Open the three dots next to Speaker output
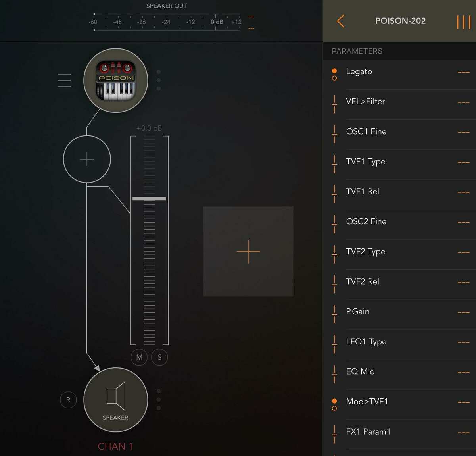 click(159, 400)
